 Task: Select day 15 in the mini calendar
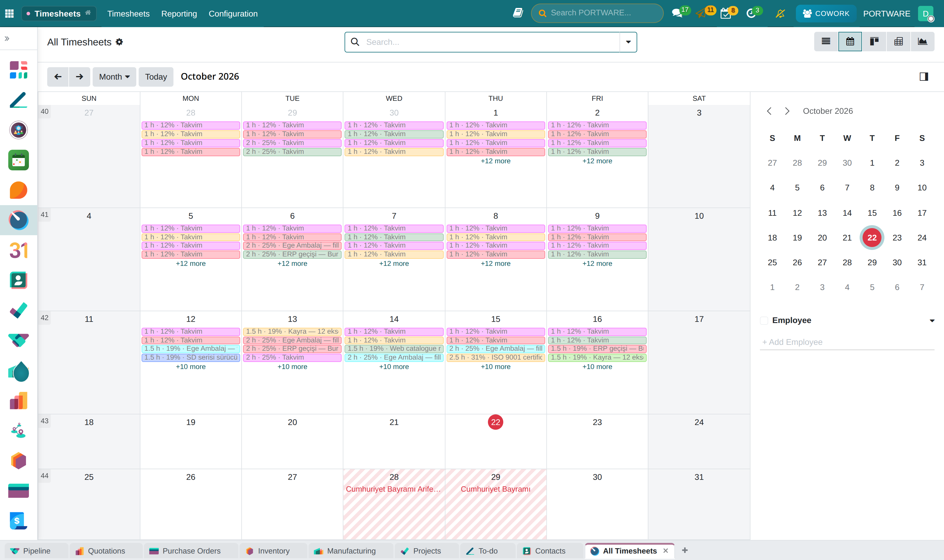pos(872,213)
